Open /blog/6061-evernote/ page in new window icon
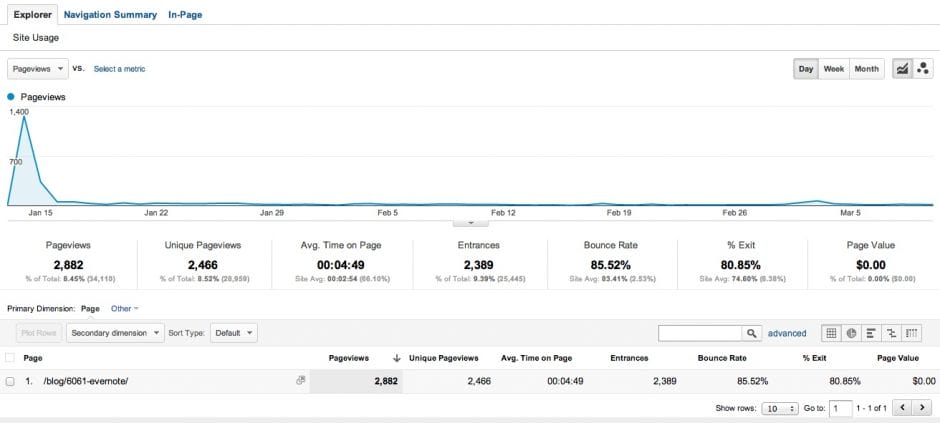This screenshot has height=423, width=940. point(300,381)
